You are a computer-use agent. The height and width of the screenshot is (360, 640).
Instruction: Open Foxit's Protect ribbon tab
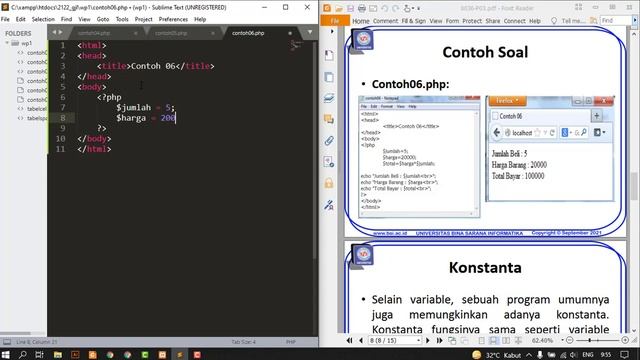click(472, 21)
